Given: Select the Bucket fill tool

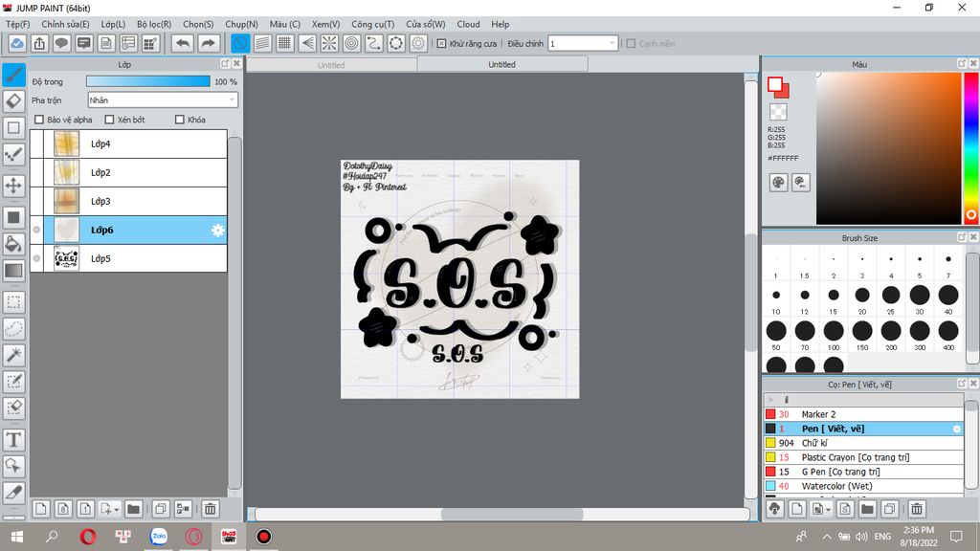Looking at the screenshot, I should pos(13,244).
